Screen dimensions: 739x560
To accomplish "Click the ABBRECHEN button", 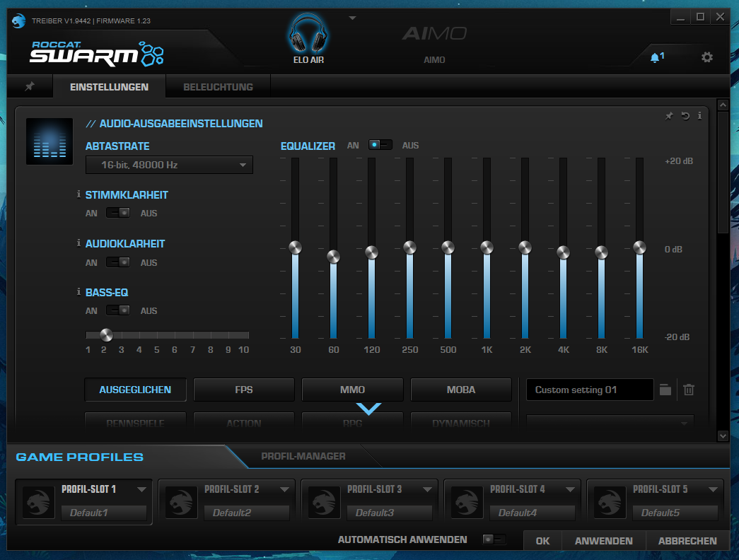I will (687, 541).
